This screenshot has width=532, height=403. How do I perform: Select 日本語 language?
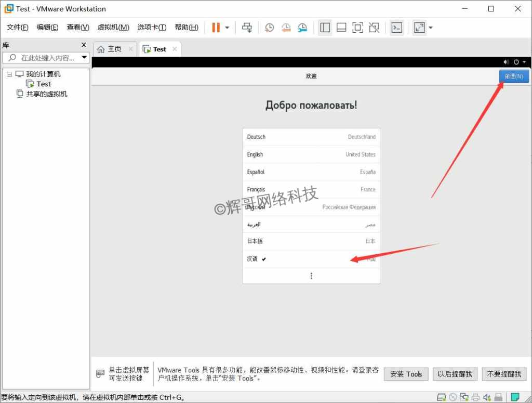tap(311, 241)
